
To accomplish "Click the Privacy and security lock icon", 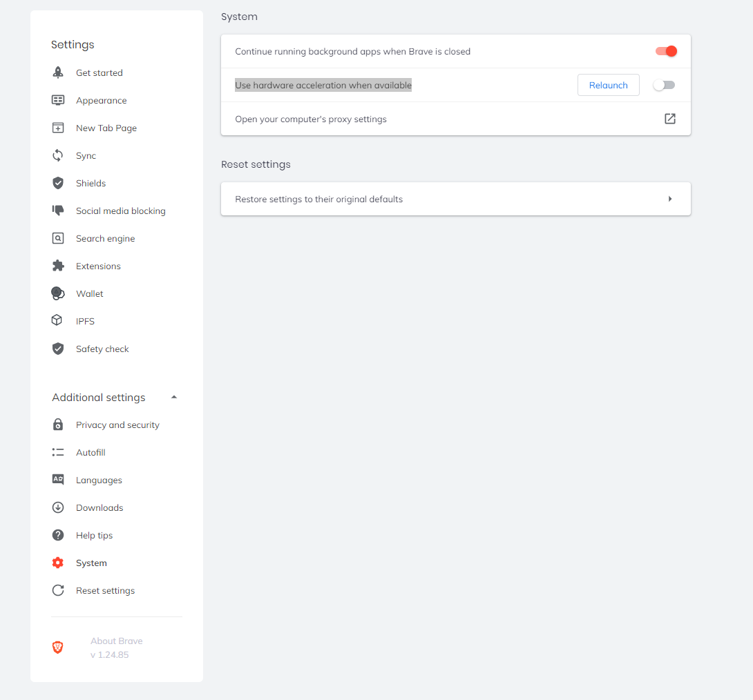I will point(57,424).
